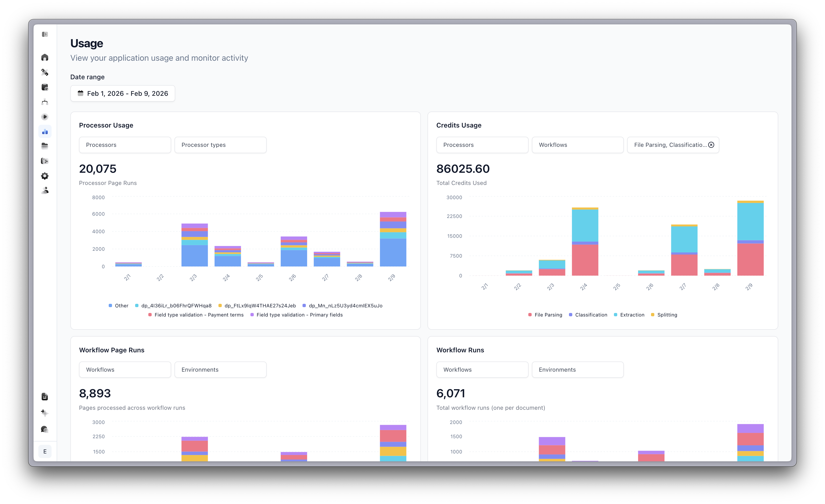Open the chat bubbles icon in sidebar
Image resolution: width=825 pixels, height=504 pixels.
(x=45, y=429)
